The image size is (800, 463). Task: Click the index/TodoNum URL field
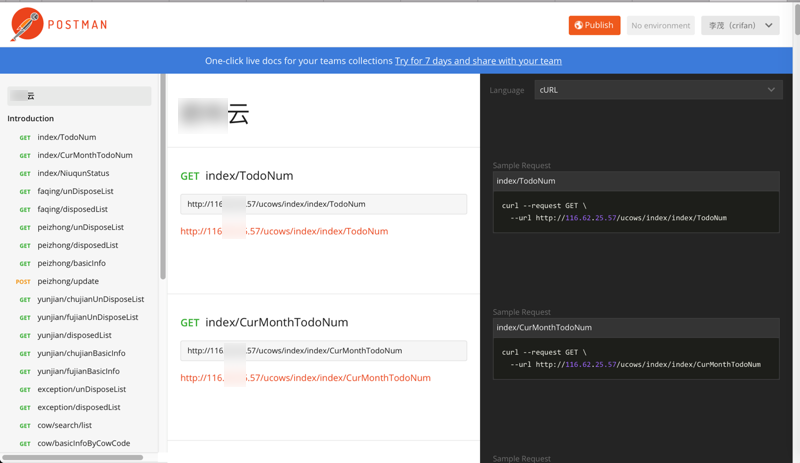(x=323, y=204)
